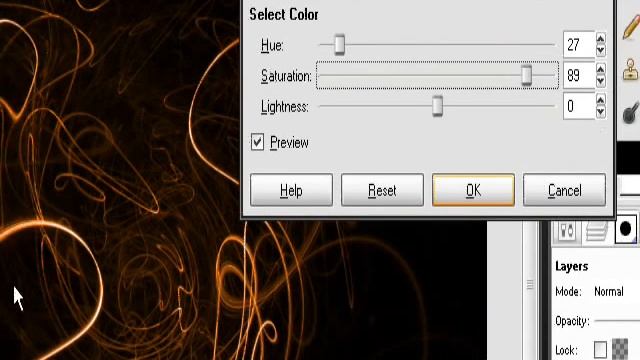
Task: Focus the Lightness value field showing 0
Action: tap(579, 106)
